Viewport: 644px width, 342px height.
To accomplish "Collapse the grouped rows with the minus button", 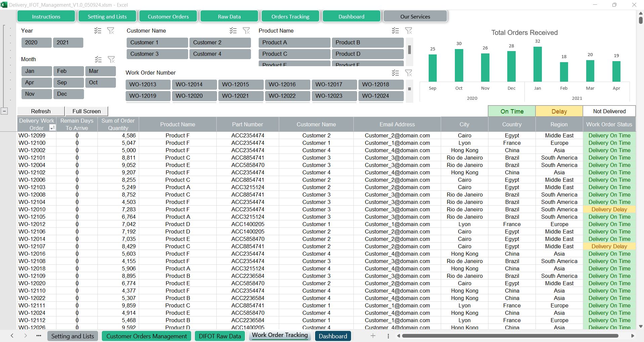I will point(4,111).
